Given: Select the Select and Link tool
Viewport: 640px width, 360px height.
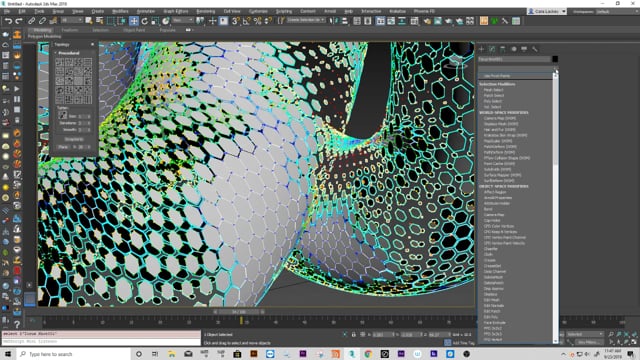Looking at the screenshot, I should (x=31, y=21).
